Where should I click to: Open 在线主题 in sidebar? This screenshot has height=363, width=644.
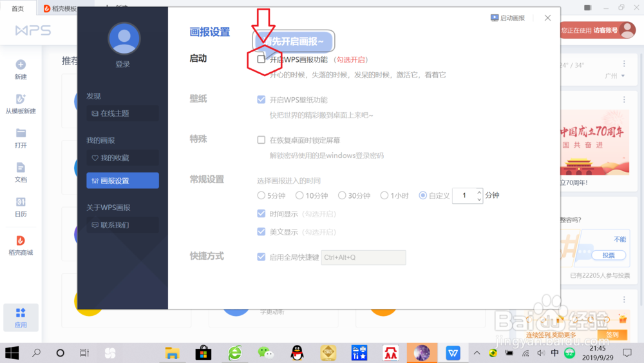pos(122,113)
